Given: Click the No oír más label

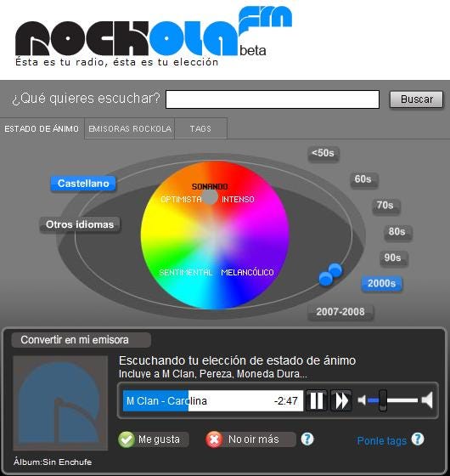Looking at the screenshot, I should (x=254, y=439).
